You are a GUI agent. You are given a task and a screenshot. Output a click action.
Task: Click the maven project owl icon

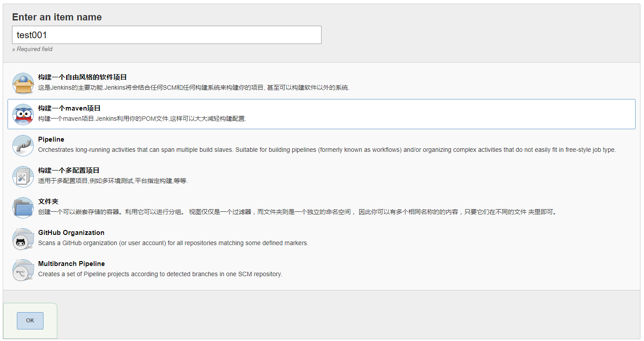23,115
